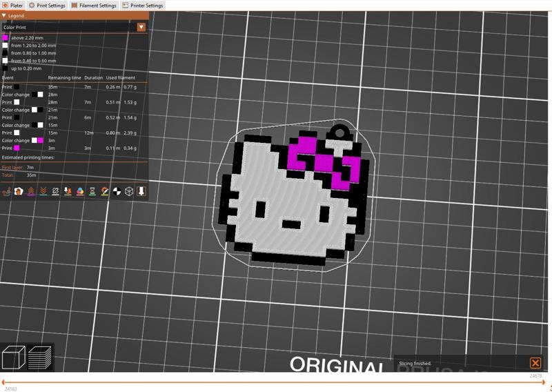552x392 pixels.
Task: Click 'Duration' column header
Action: coord(93,77)
